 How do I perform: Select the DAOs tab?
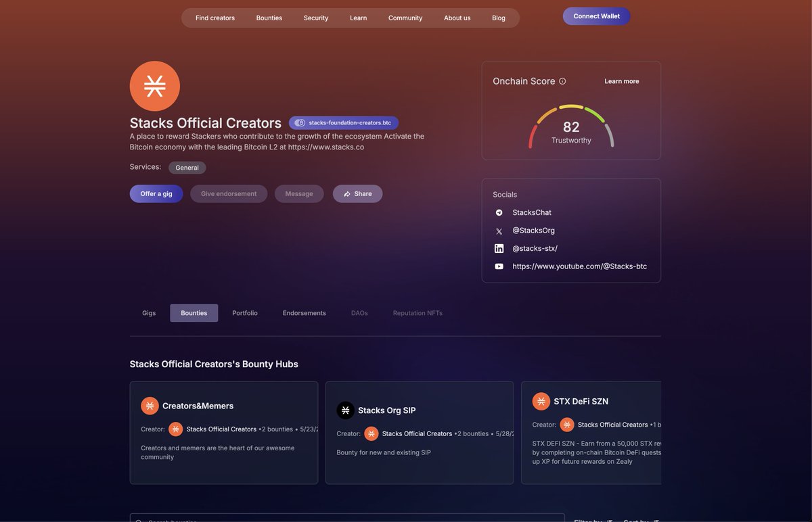click(359, 313)
